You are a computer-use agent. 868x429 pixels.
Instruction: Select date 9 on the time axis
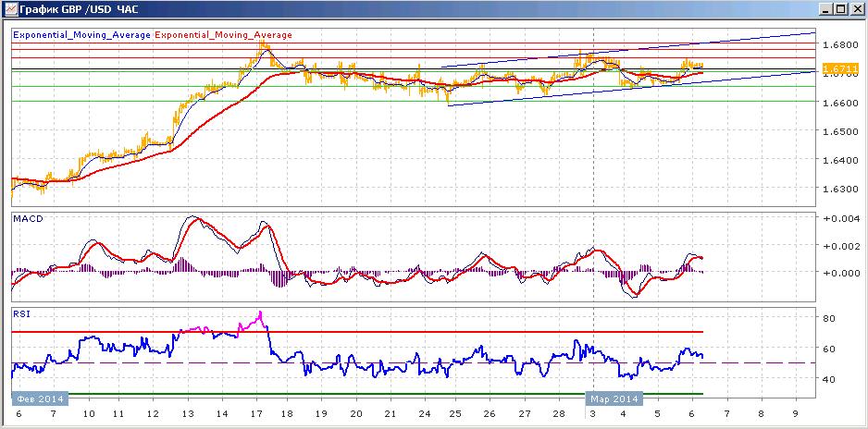(796, 413)
